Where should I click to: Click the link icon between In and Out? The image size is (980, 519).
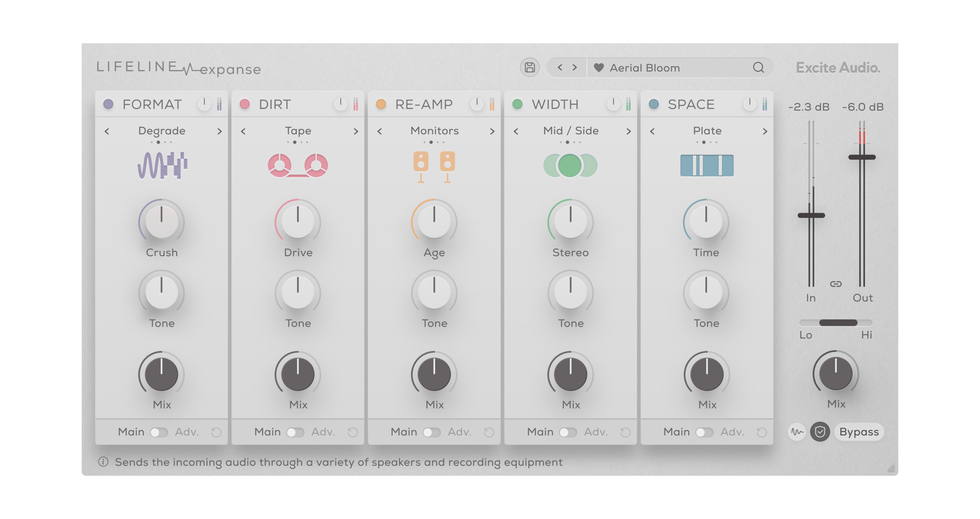836,284
